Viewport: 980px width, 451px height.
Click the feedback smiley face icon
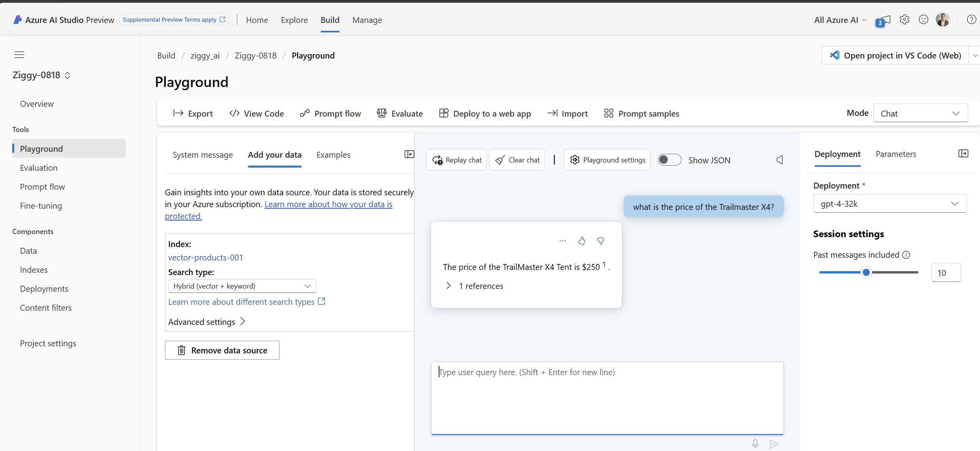923,20
